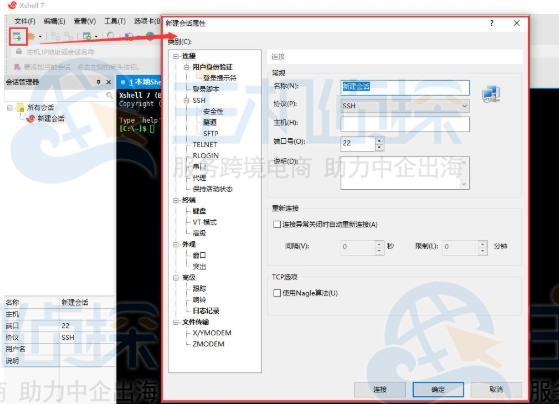This screenshot has height=404, width=559.
Task: Click the globe icon in the Xshell toolbar
Action: pos(150,36)
